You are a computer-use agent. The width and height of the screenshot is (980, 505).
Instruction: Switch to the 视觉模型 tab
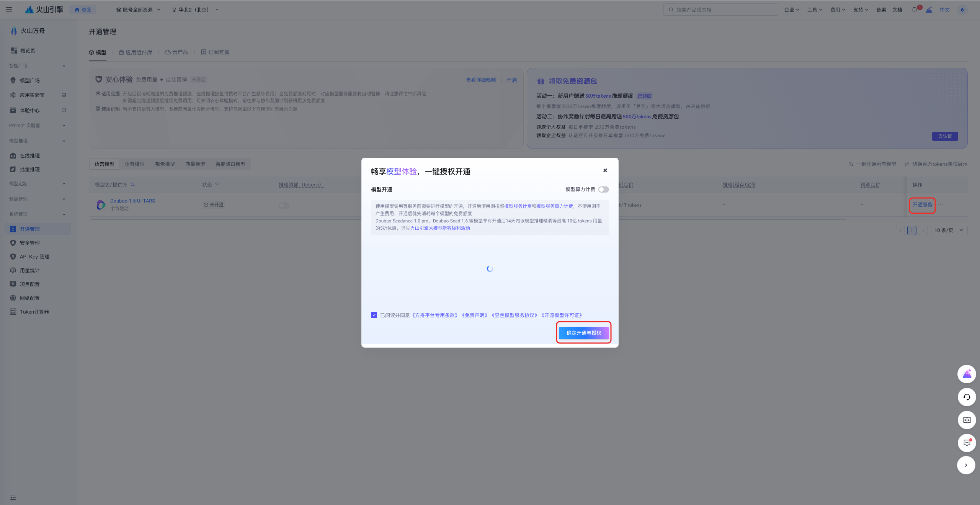click(165, 164)
